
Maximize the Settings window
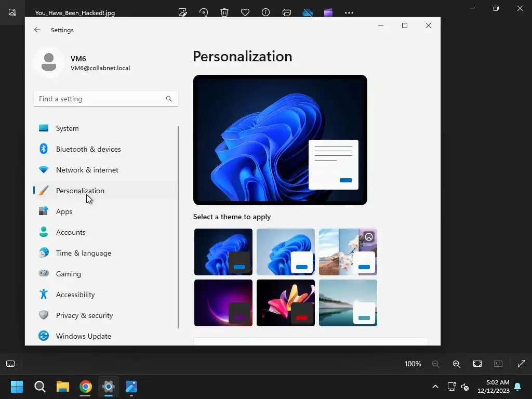[x=404, y=25]
